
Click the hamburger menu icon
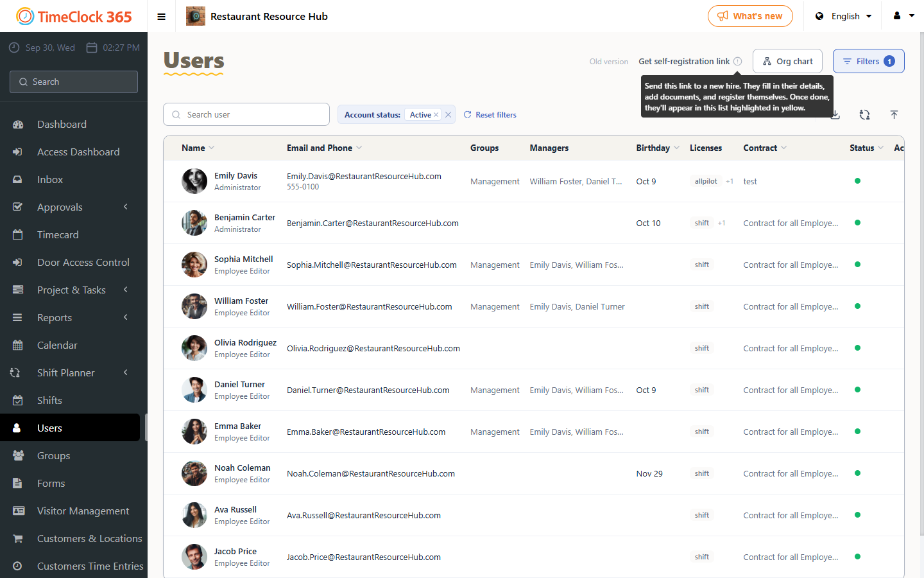(162, 17)
